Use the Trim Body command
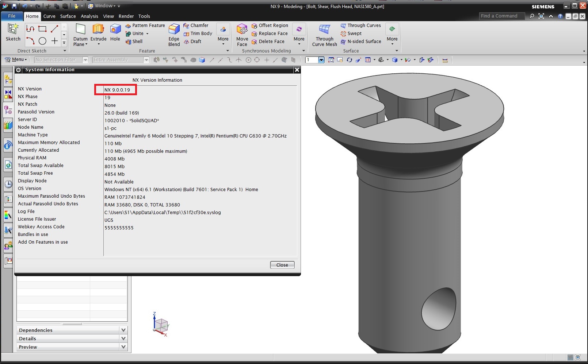This screenshot has height=364, width=588. tap(198, 34)
